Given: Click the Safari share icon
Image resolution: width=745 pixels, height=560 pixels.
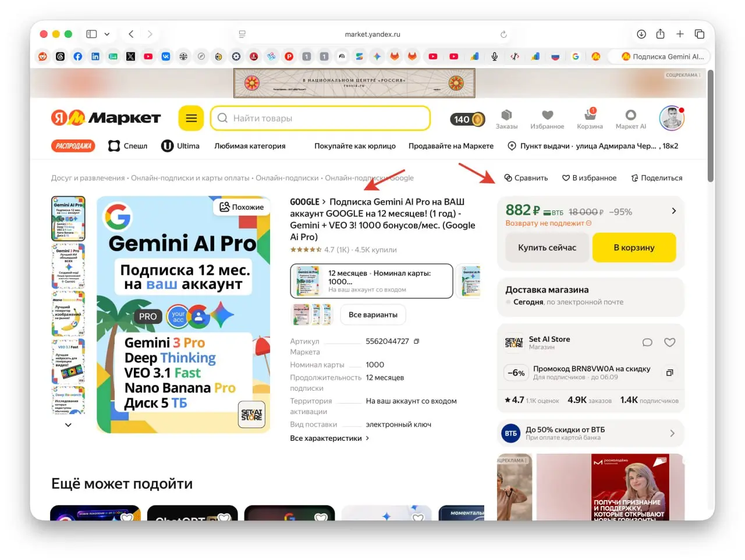Looking at the screenshot, I should coord(661,34).
